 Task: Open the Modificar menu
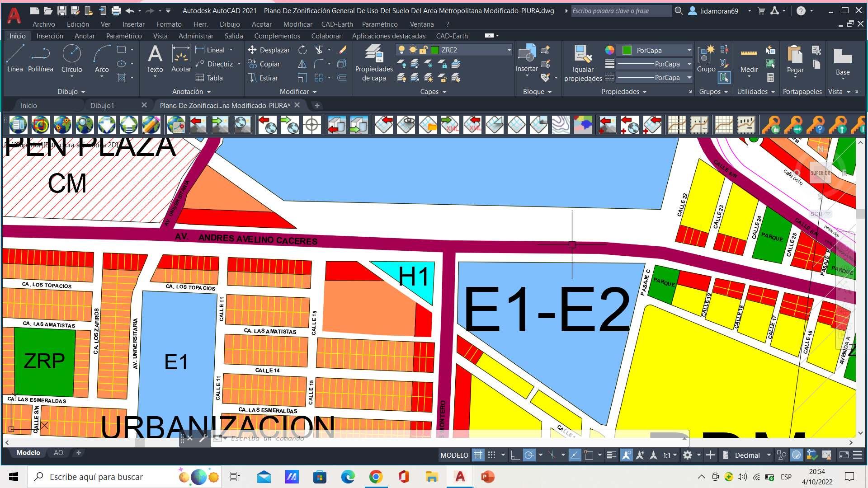(x=297, y=24)
